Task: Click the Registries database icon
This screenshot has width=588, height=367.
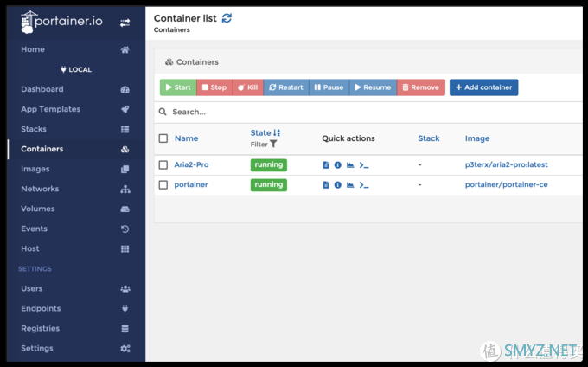Action: (x=125, y=329)
